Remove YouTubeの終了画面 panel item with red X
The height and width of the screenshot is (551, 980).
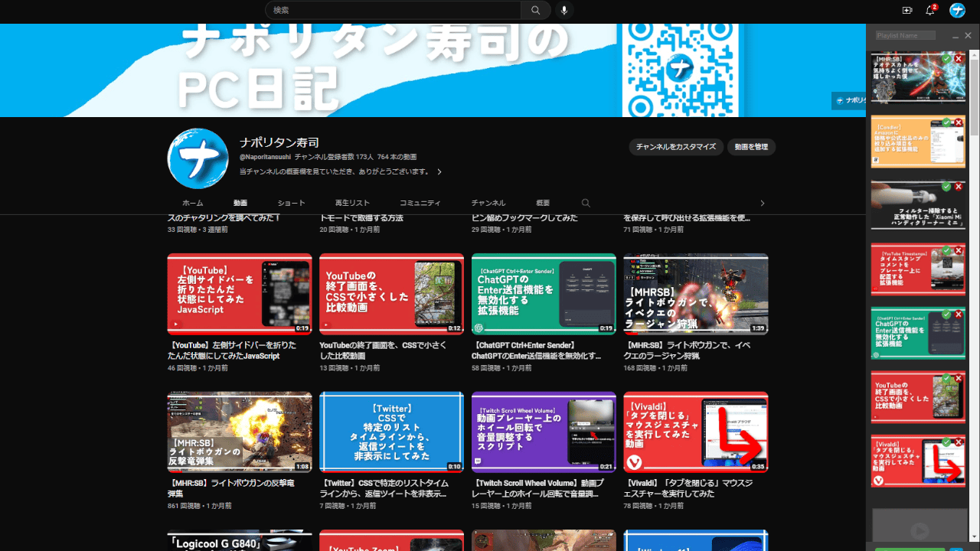click(959, 378)
